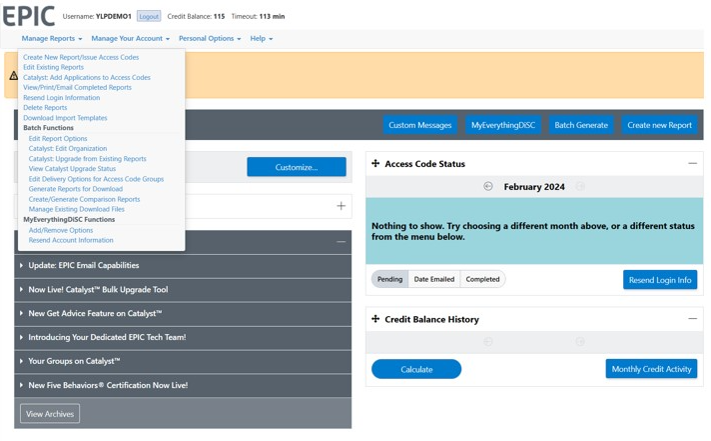The height and width of the screenshot is (441, 711).
Task: Expand Your Groups on Catalyst news item
Action: [x=74, y=361]
